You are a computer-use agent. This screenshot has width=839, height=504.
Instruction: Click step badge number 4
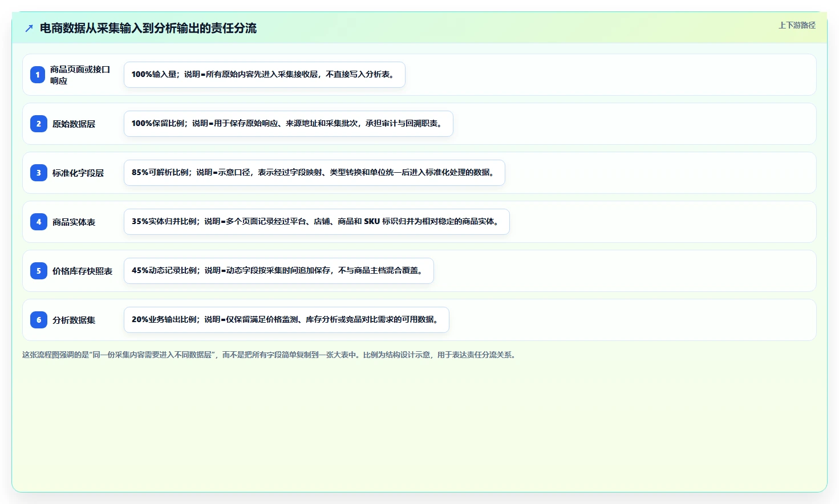pos(39,222)
